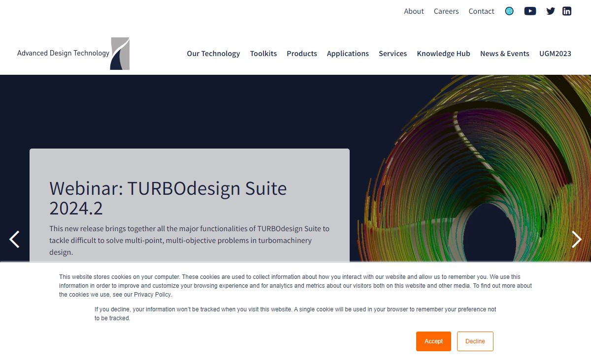Open the UGM2023 menu item

pos(555,53)
